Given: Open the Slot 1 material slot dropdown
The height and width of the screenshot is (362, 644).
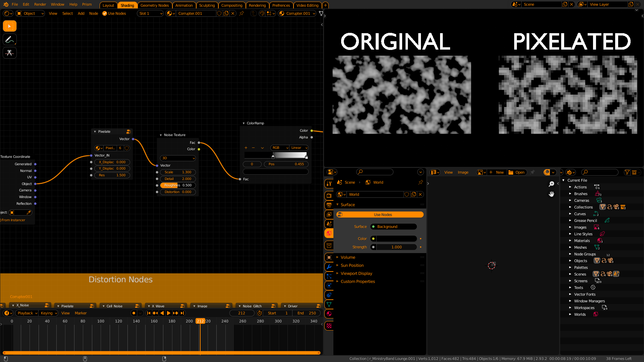Looking at the screenshot, I should [150, 13].
